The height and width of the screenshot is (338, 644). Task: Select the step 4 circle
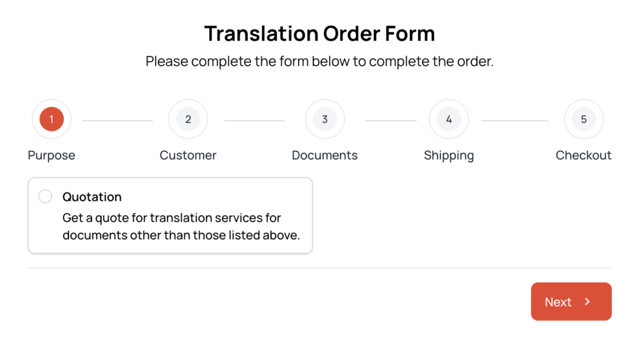pyautogui.click(x=449, y=119)
